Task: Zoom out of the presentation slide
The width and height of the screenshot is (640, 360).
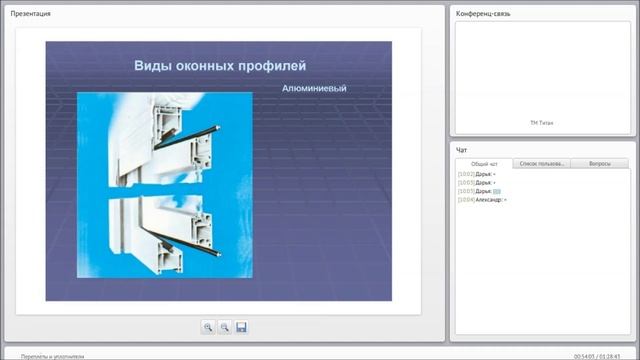Action: click(x=224, y=327)
